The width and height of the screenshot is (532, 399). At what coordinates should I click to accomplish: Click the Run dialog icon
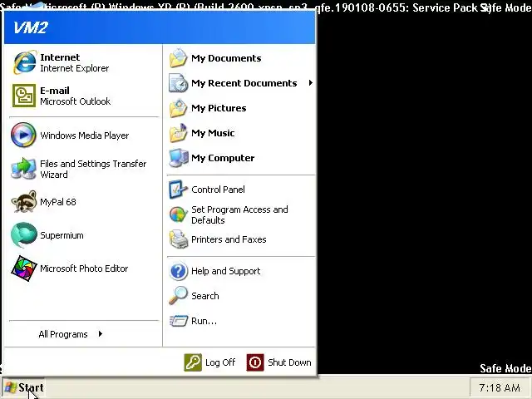[179, 321]
